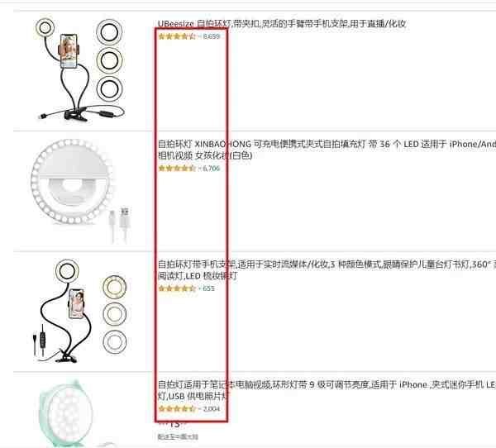Screen dimensions: 496x448
Task: Open the UBeesize 自拍环灯 product title
Action: click(282, 23)
